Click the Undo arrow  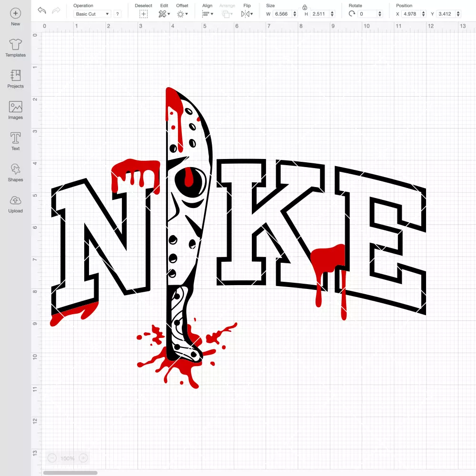[42, 10]
